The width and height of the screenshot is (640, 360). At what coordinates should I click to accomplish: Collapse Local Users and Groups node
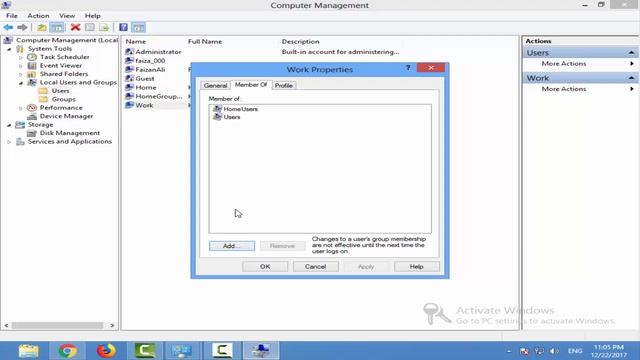pyautogui.click(x=21, y=83)
